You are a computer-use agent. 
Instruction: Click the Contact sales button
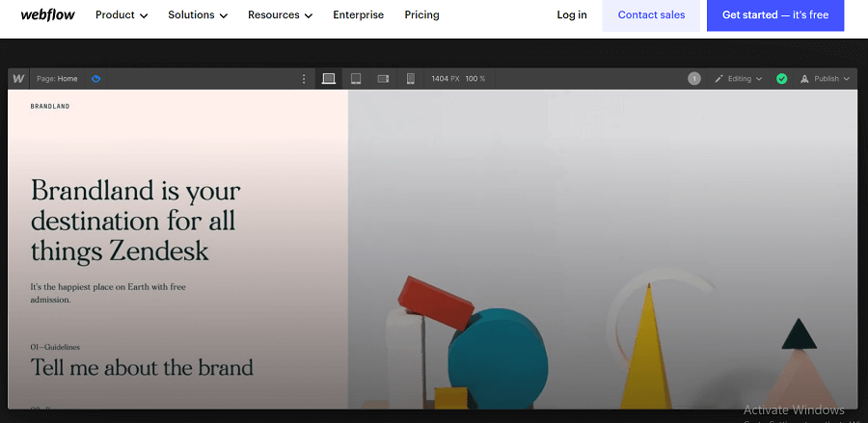651,14
